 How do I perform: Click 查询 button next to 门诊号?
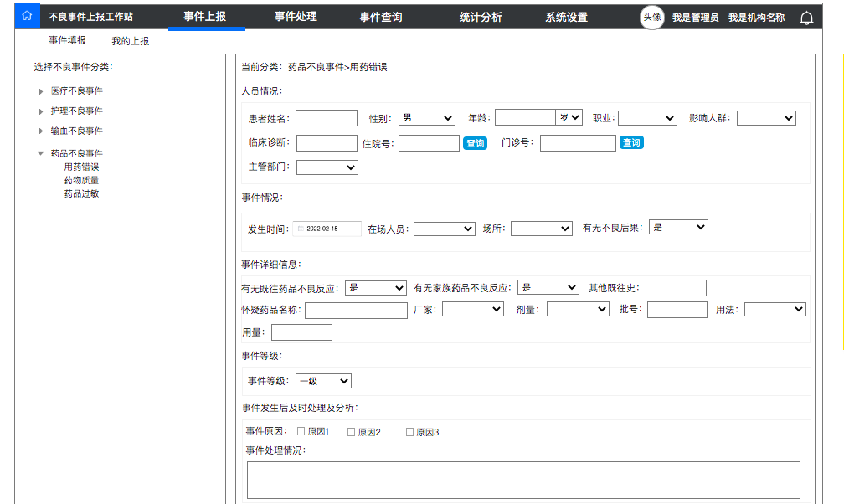click(x=631, y=142)
